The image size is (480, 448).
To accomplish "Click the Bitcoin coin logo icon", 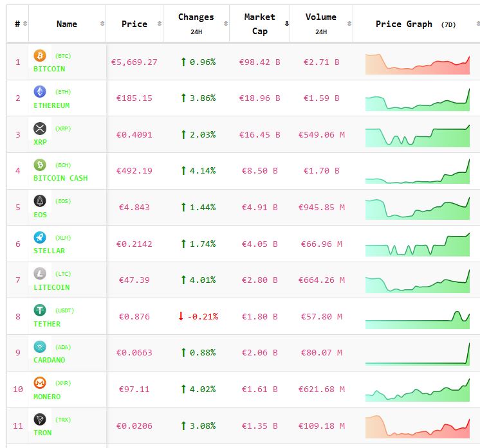I will (x=40, y=56).
